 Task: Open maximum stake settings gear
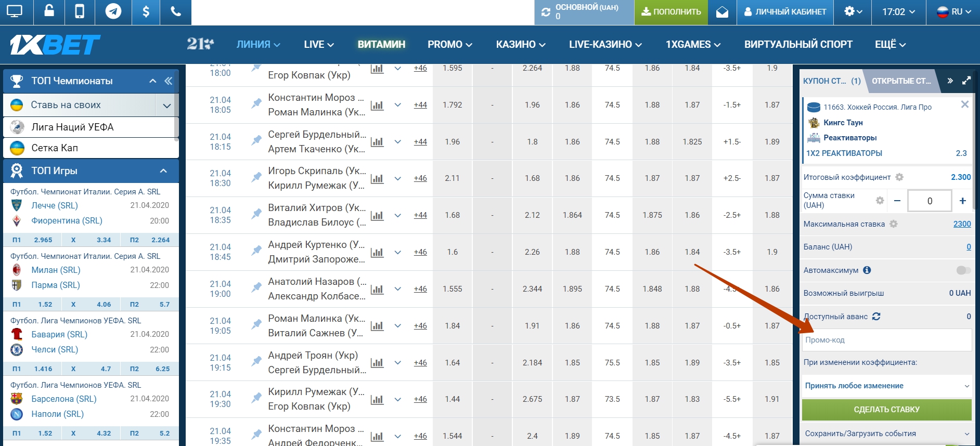pos(894,224)
